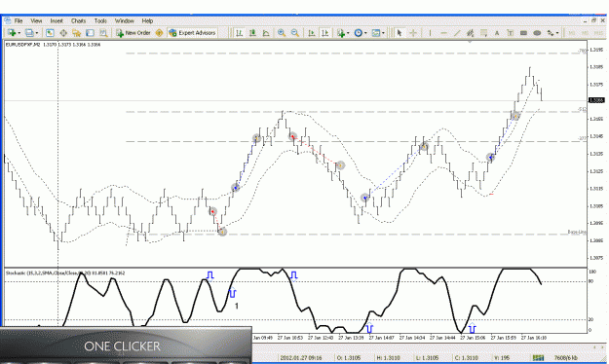Open the File menu
609x364 pixels.
point(19,21)
